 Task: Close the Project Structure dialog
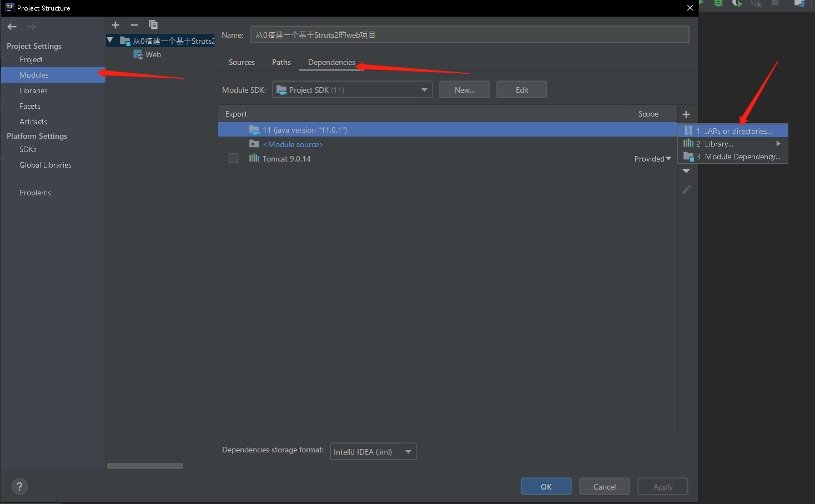(x=690, y=8)
